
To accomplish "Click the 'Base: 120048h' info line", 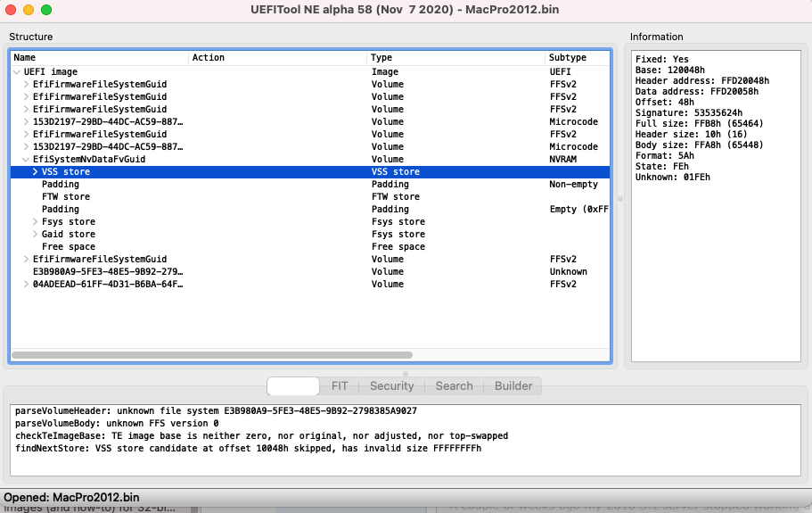I will tap(670, 70).
